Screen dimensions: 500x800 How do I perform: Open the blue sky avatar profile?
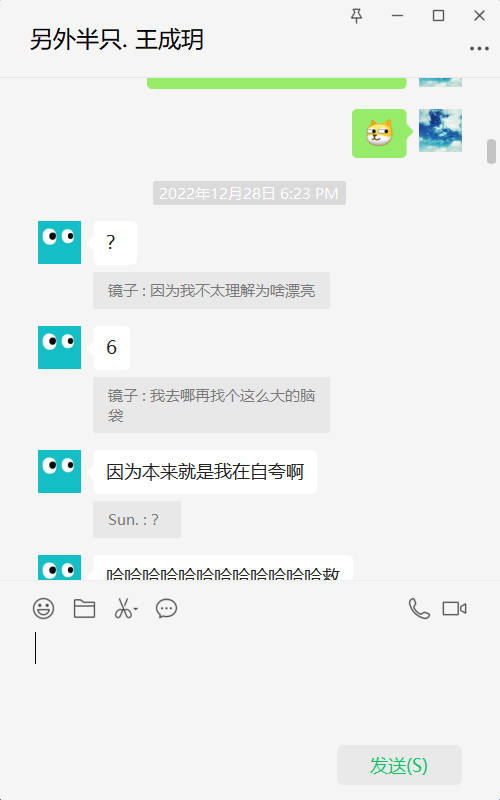[x=440, y=130]
